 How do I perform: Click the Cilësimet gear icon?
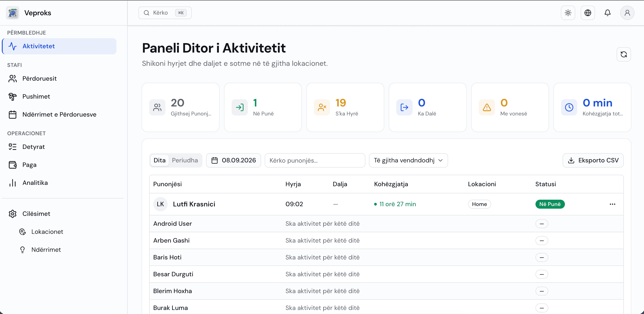pyautogui.click(x=13, y=214)
